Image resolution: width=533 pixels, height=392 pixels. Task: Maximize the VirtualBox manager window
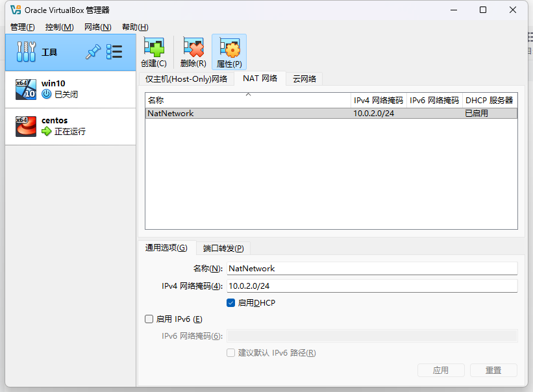(x=483, y=10)
